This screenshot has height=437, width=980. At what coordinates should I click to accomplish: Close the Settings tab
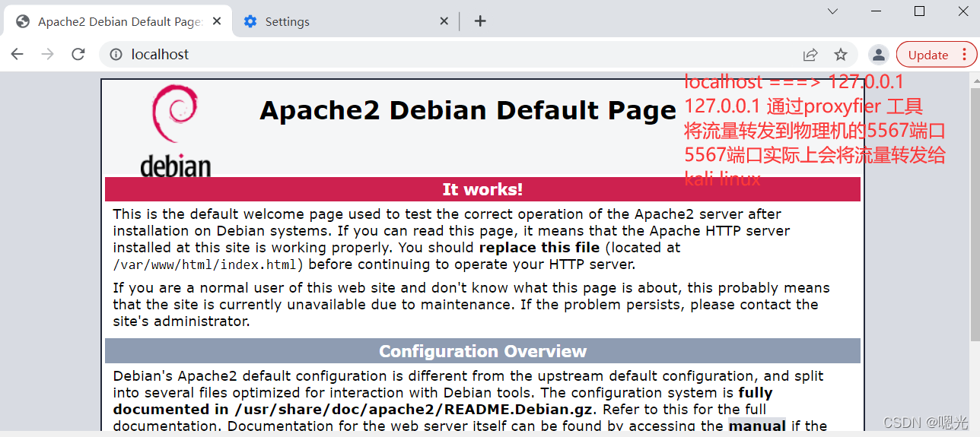(x=444, y=21)
